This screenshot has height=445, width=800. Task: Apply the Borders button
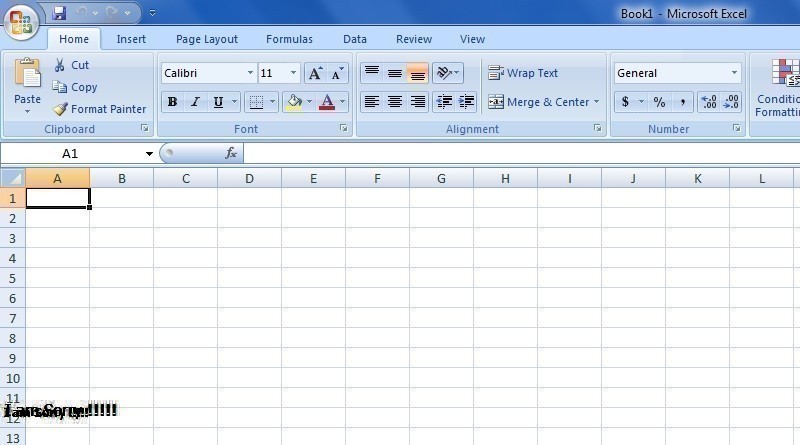(x=256, y=102)
